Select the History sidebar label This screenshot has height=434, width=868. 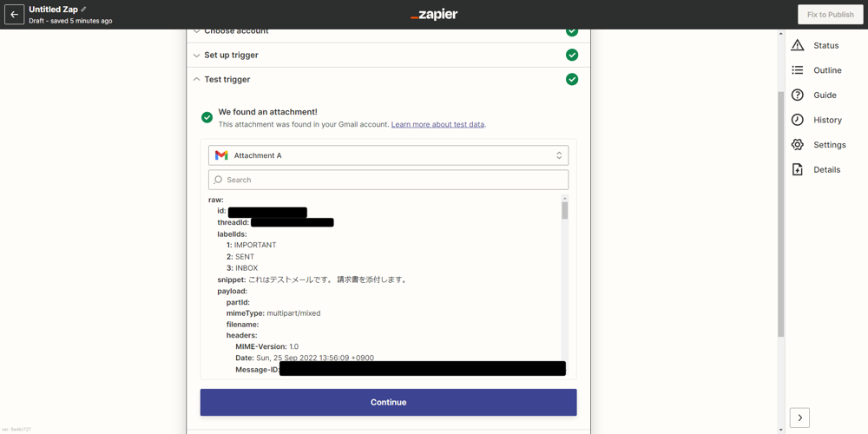tap(827, 120)
